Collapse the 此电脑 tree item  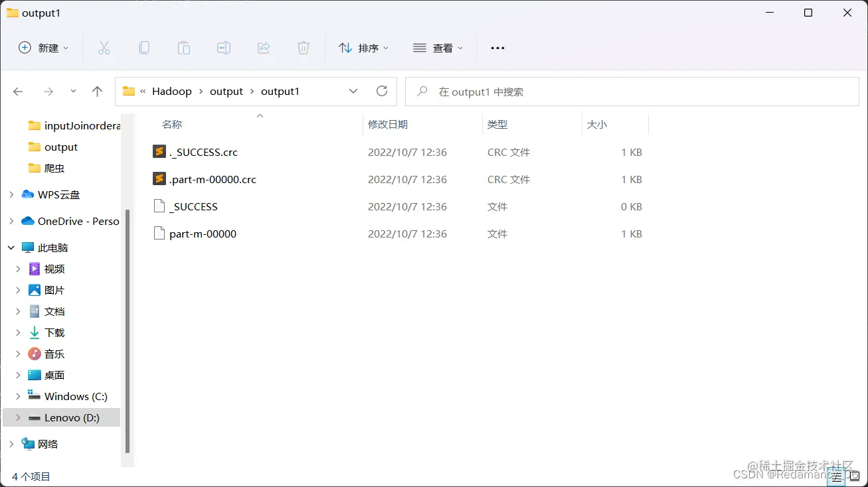11,247
